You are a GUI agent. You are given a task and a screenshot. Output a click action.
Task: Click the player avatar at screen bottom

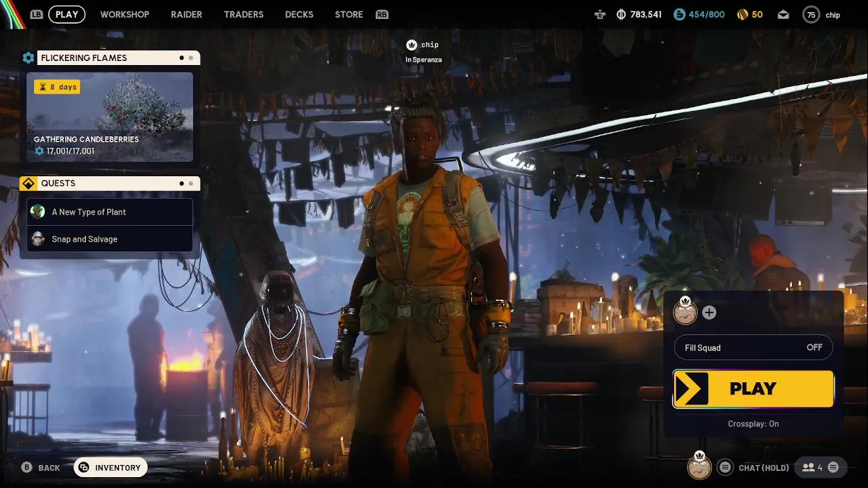pyautogui.click(x=700, y=466)
